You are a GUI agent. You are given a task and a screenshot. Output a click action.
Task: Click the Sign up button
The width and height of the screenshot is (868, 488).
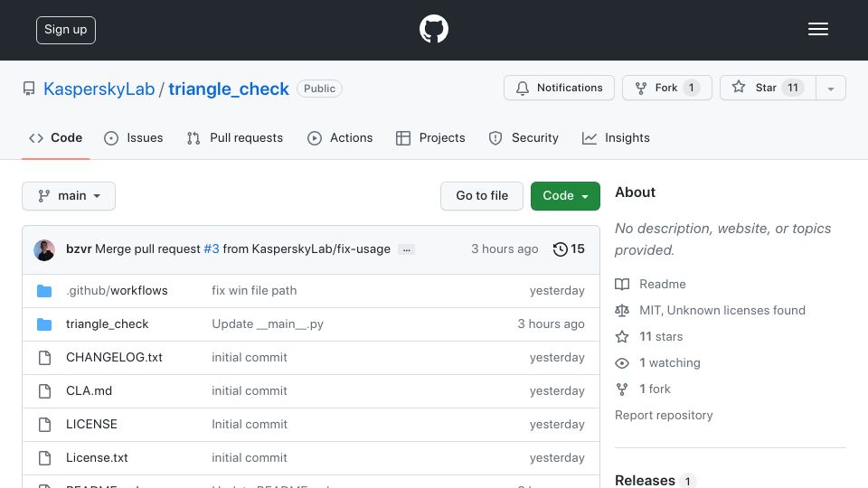(x=66, y=30)
